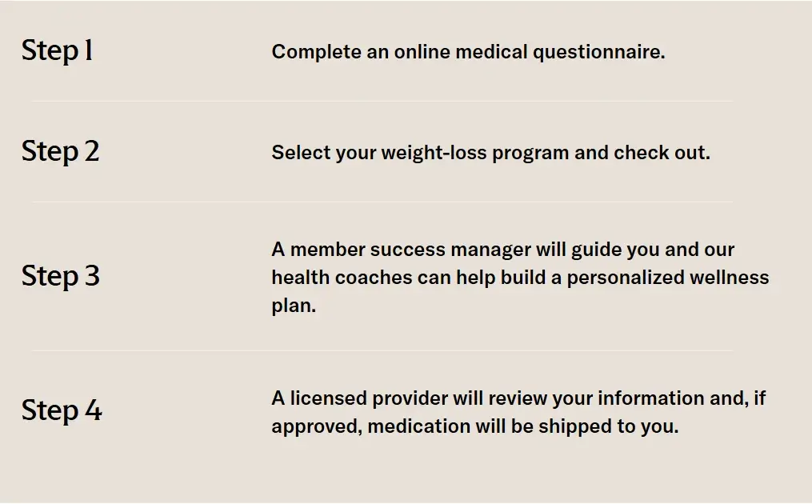Screen dimensions: 812x504
Task: Click the word "medication" in Step 4
Action: (419, 426)
